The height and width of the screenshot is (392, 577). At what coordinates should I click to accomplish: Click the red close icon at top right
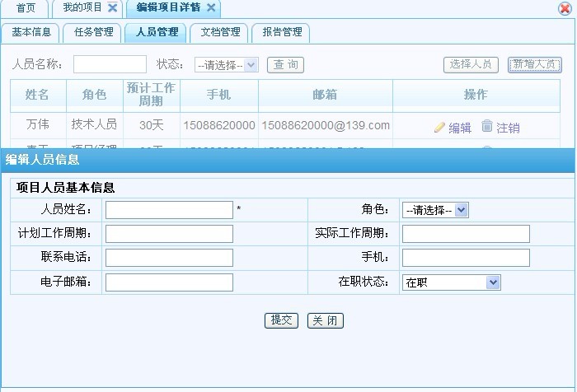pyautogui.click(x=565, y=8)
